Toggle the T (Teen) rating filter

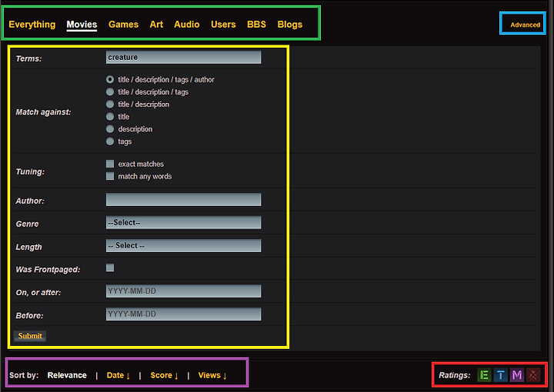500,375
